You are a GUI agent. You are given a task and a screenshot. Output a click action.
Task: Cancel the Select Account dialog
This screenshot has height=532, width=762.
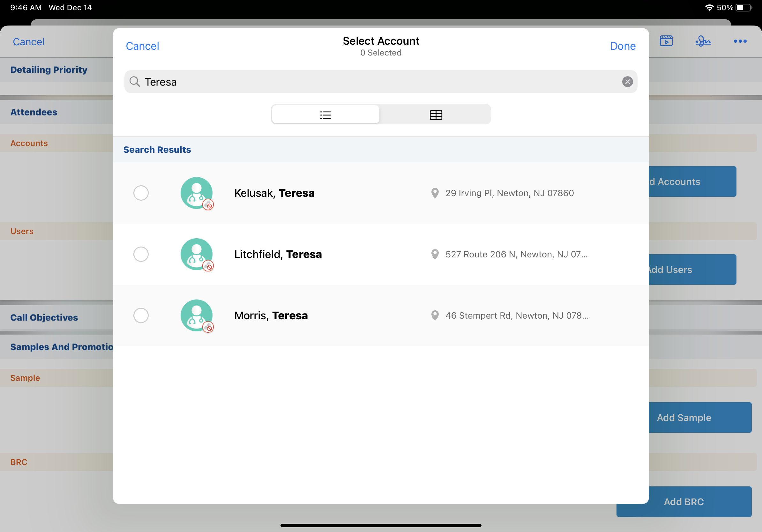[x=142, y=46]
